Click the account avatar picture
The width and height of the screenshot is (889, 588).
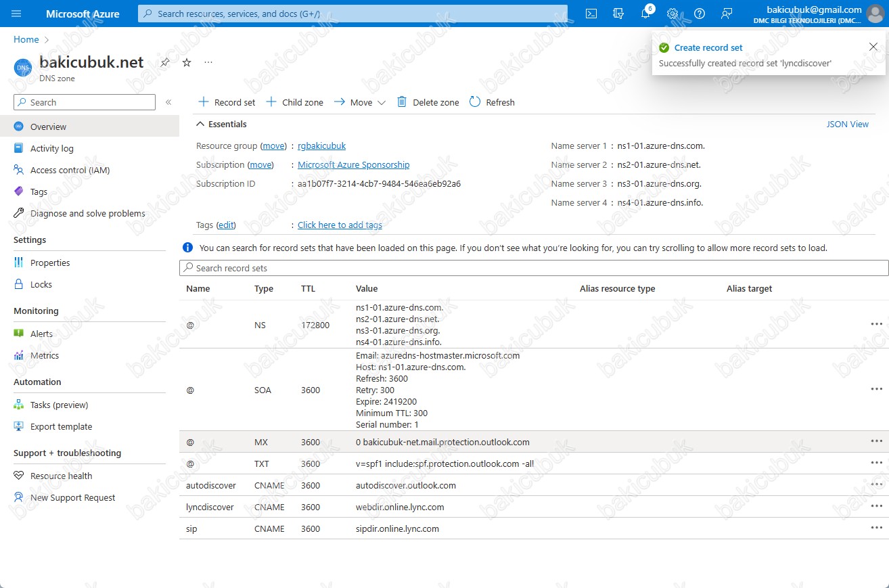(877, 14)
